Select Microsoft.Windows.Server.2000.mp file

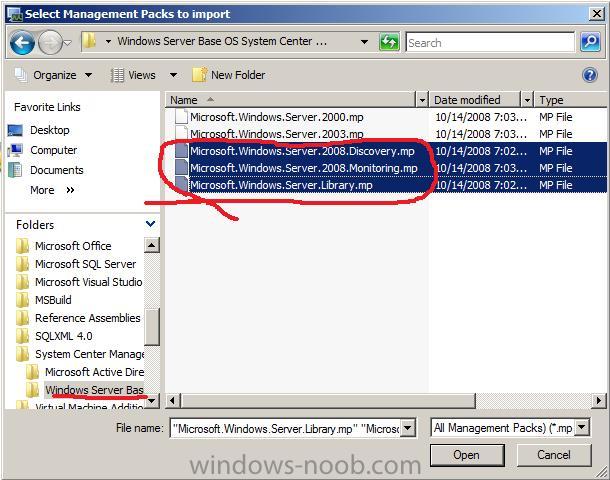[277, 117]
